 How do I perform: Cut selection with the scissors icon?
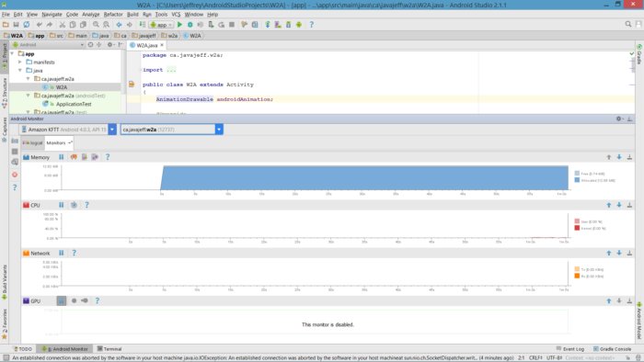tap(62, 25)
